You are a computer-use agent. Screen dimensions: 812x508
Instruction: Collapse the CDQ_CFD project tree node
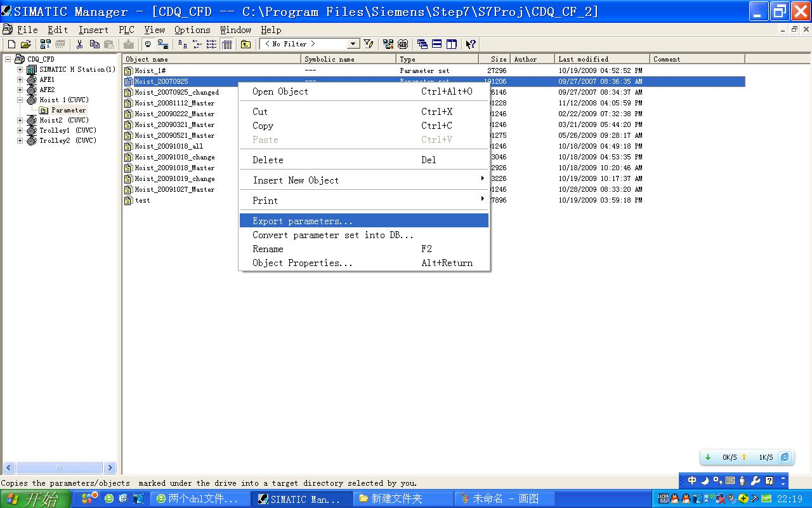pyautogui.click(x=8, y=59)
